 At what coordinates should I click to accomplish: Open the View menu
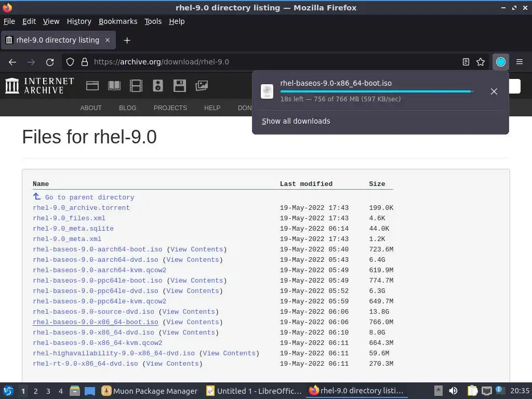51,21
